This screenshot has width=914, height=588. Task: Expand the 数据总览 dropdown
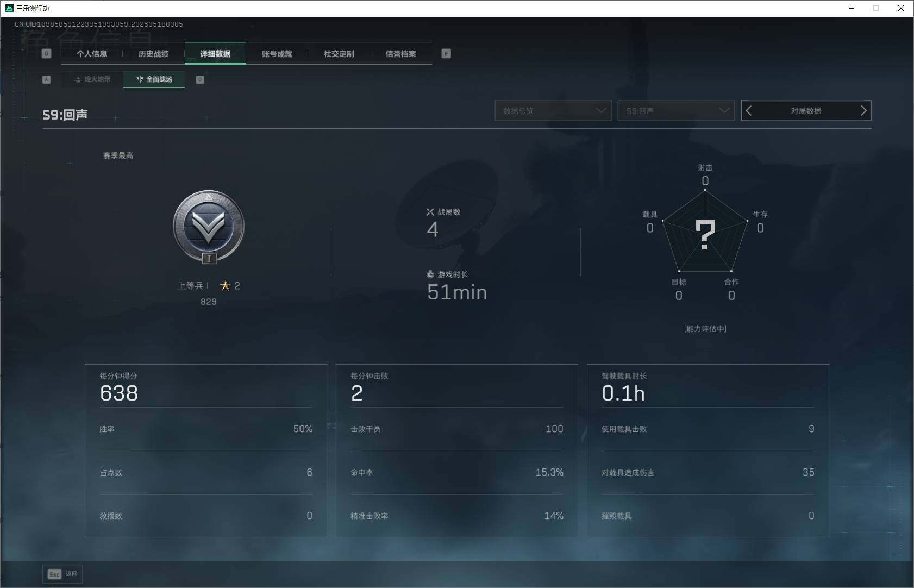click(x=553, y=111)
